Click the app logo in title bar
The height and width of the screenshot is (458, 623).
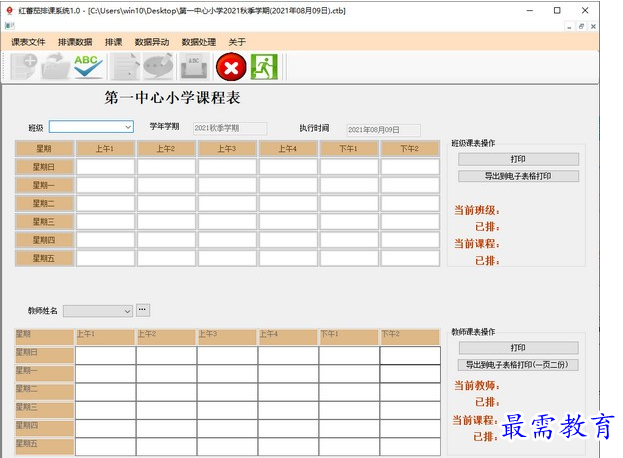[x=9, y=11]
